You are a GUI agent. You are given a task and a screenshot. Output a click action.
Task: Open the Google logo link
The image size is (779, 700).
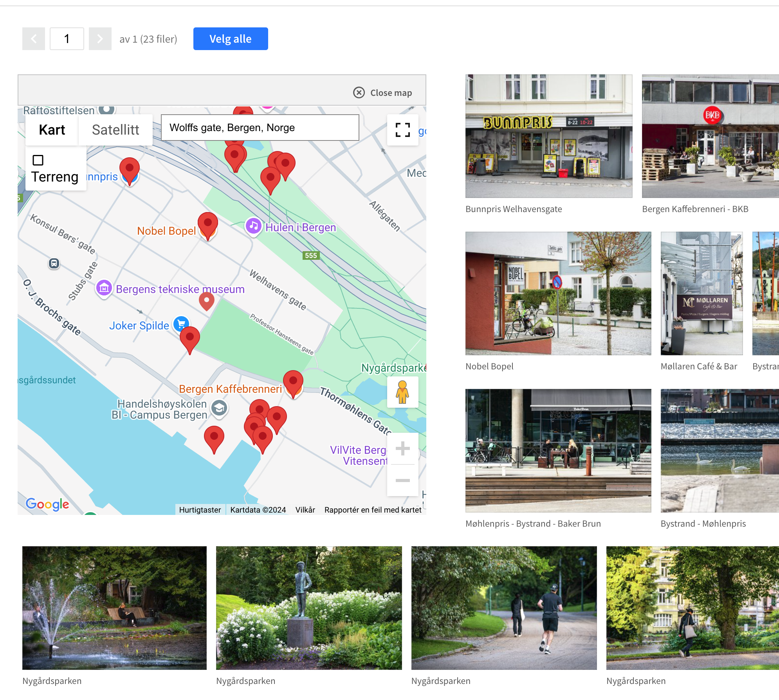point(47,504)
